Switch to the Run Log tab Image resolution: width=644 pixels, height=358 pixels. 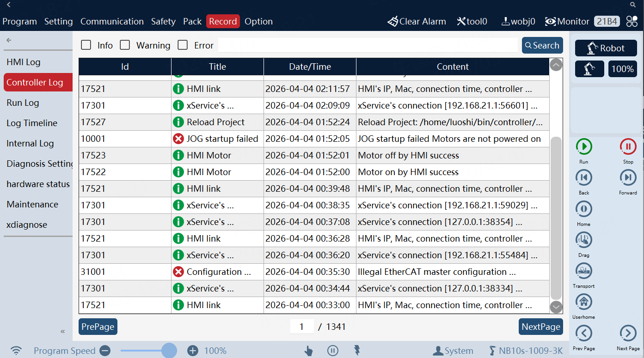23,103
